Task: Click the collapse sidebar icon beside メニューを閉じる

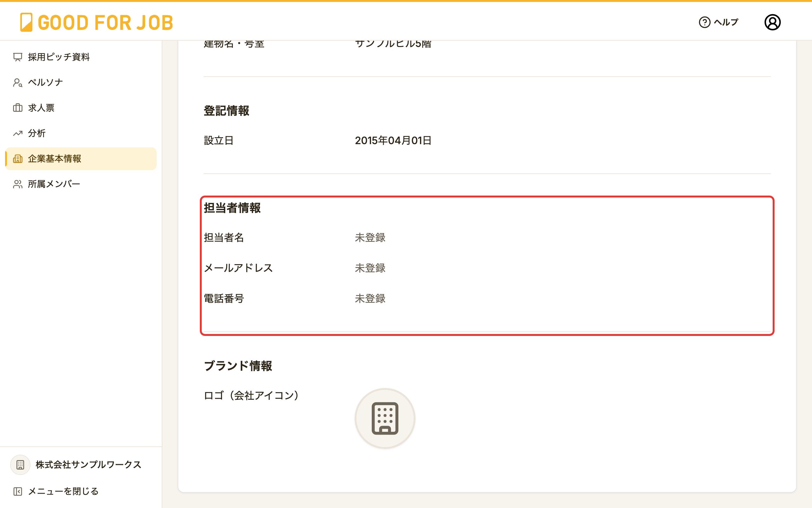Action: (x=18, y=491)
